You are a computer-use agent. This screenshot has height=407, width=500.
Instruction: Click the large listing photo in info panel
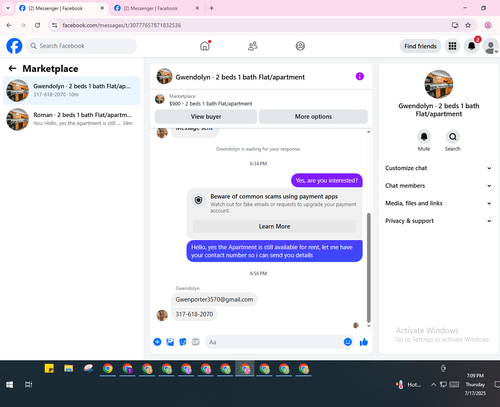[x=439, y=84]
